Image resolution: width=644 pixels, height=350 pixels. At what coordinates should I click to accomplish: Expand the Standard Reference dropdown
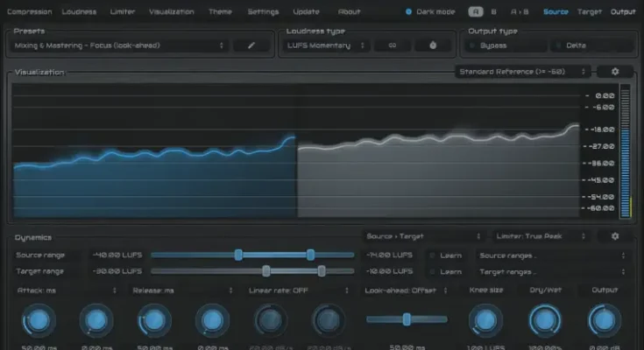(521, 72)
